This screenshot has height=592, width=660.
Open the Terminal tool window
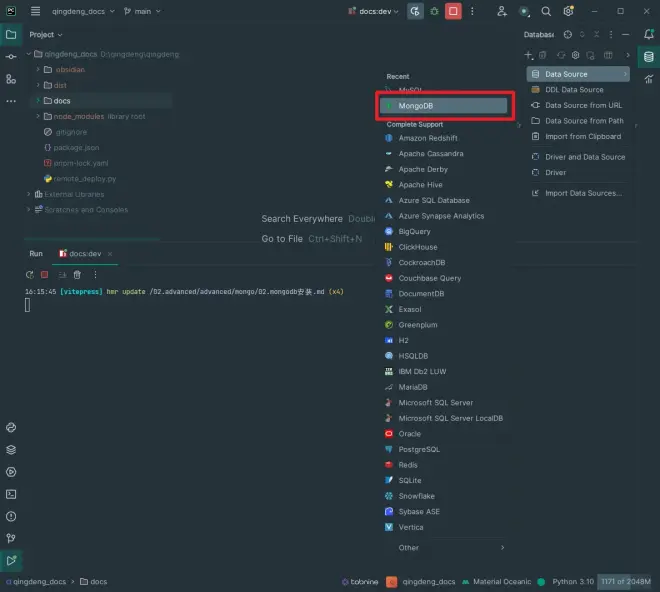[11, 494]
